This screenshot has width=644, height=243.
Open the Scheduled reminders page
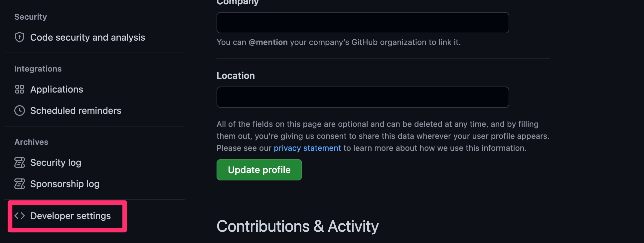coord(76,111)
